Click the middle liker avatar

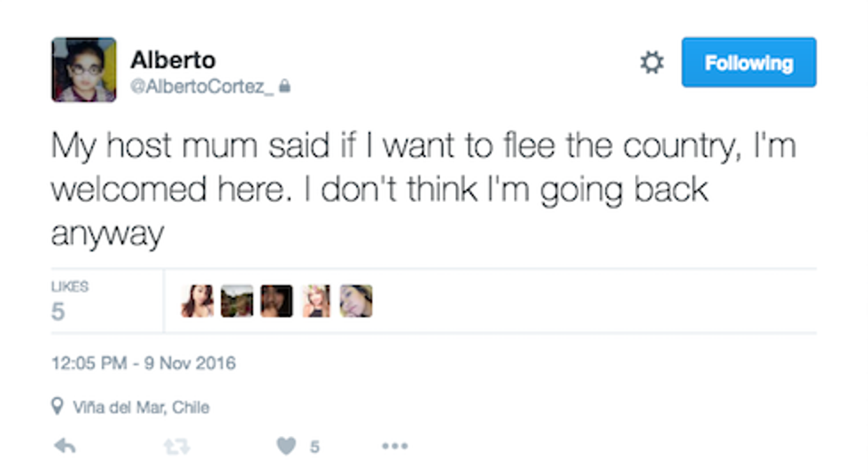[276, 301]
